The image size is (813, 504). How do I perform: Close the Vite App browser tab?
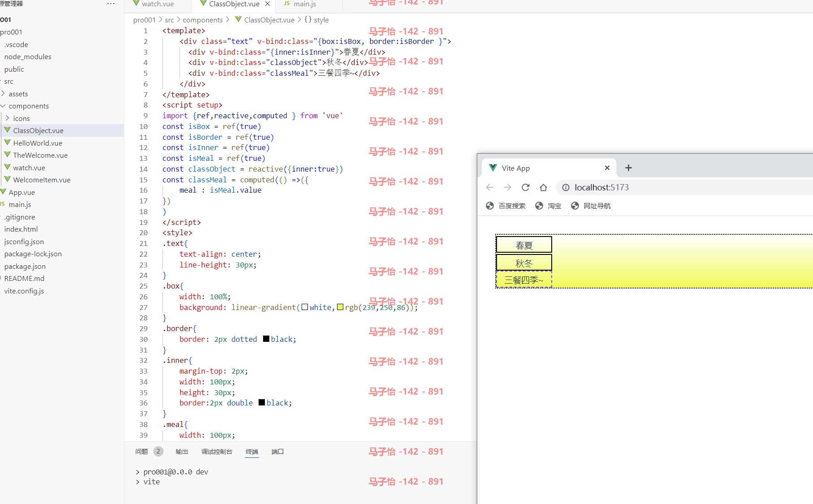(607, 168)
